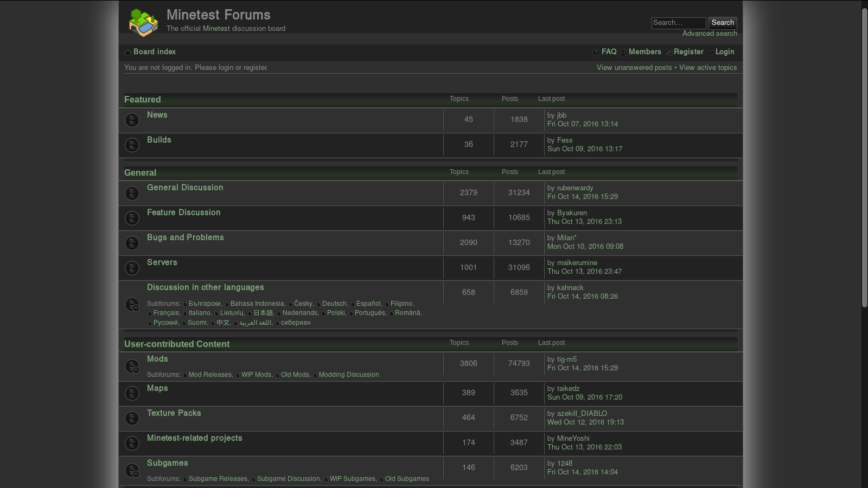View jbb's user profile
Screen dimensions: 868x488
pos(561,115)
